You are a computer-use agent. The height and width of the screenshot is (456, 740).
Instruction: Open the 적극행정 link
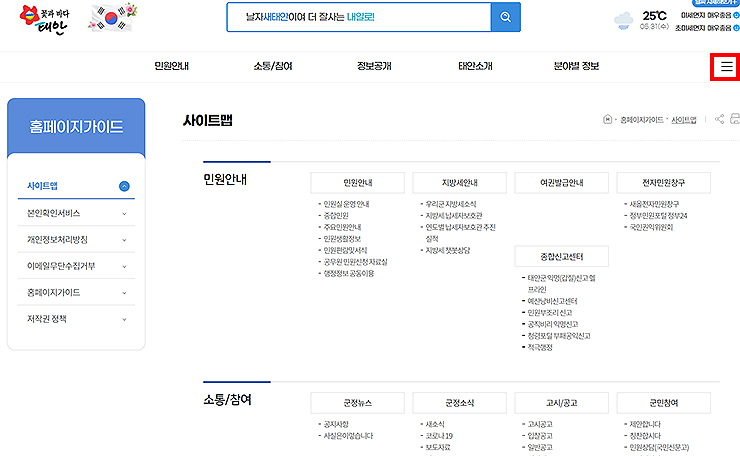click(x=540, y=347)
